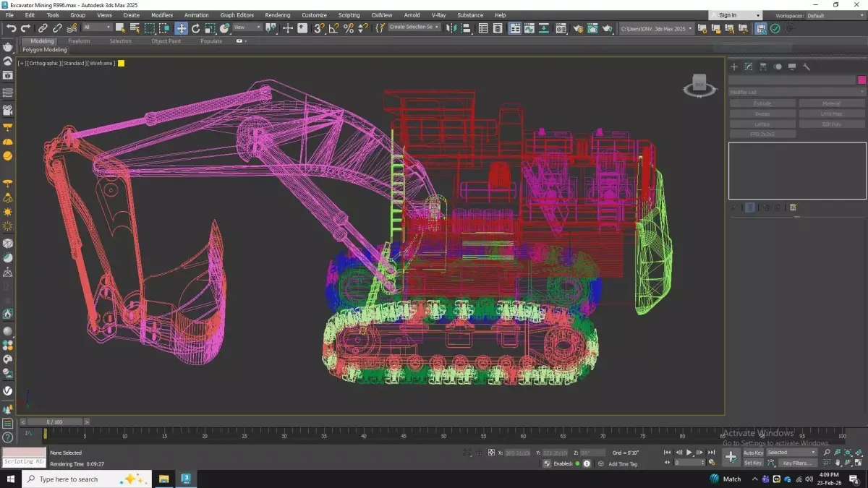
Task: Click the time slider showing 0 / 100
Action: pyautogui.click(x=54, y=421)
